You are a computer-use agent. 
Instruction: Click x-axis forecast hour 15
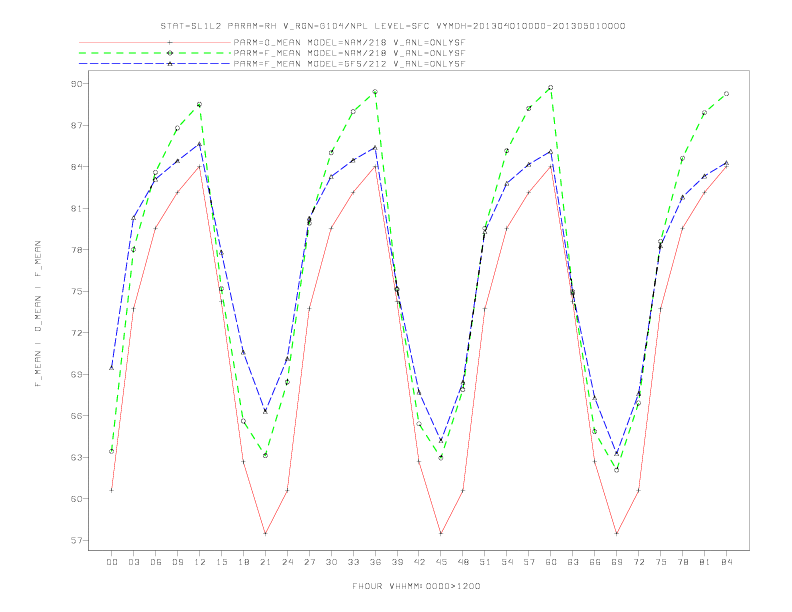coord(222,562)
